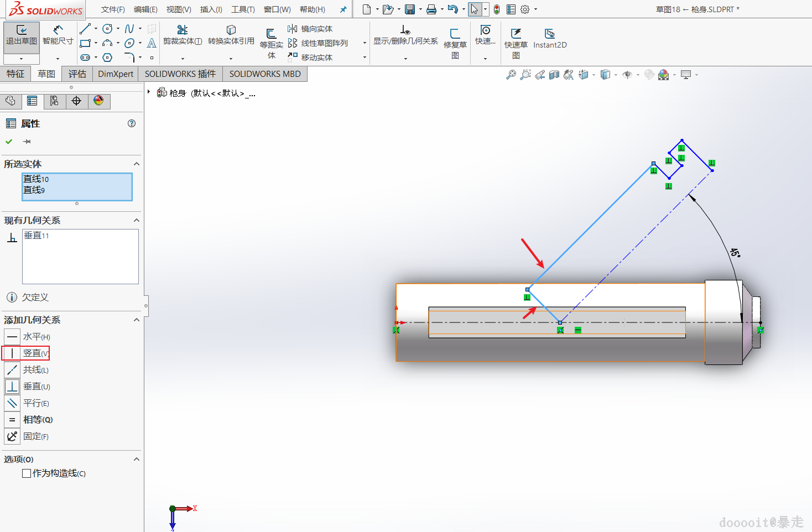Switch to the 特征 features tab
812x532 pixels.
point(15,74)
